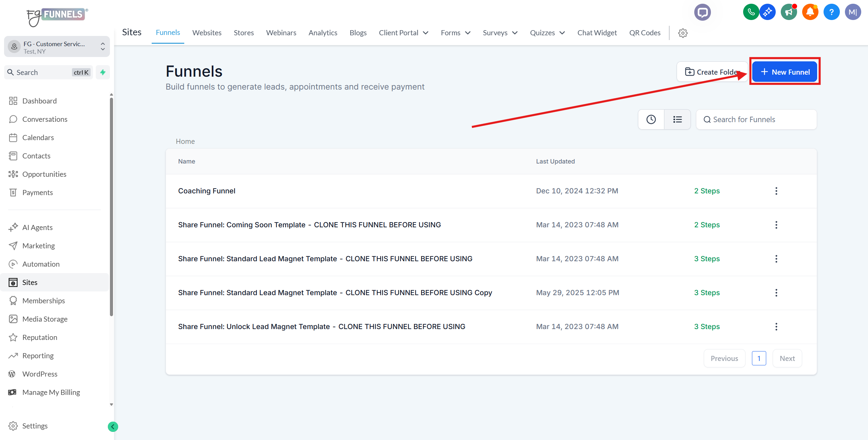The image size is (868, 440).
Task: Click the green phone dialer icon
Action: [x=751, y=13]
